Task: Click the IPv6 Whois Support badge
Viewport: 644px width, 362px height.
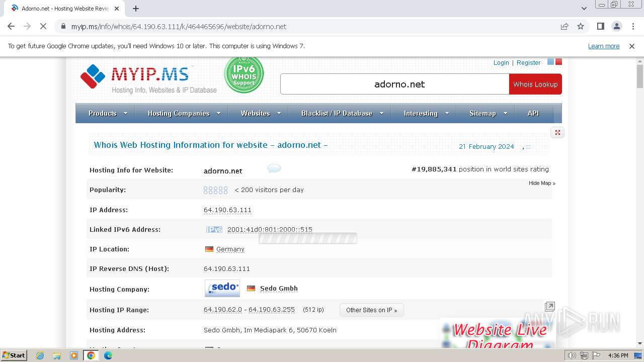Action: pos(244,75)
